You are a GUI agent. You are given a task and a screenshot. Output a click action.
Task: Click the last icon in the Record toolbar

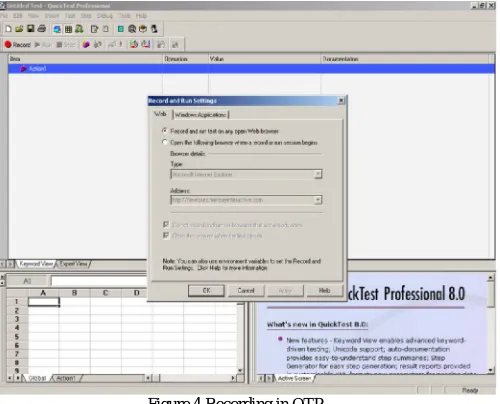point(175,44)
